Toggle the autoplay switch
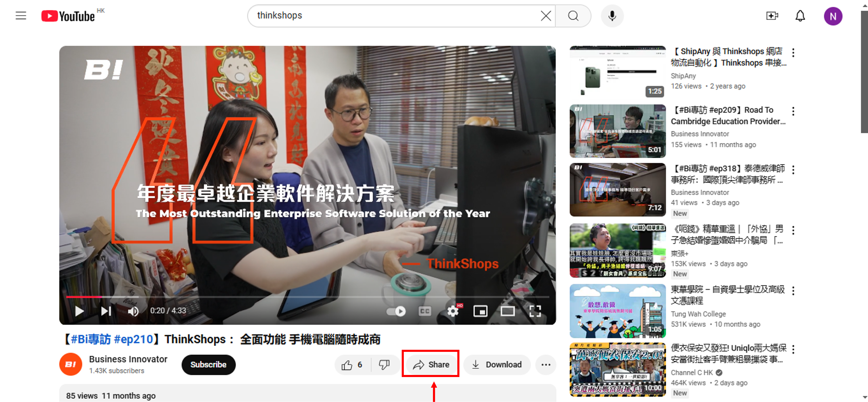Image resolution: width=868 pixels, height=402 pixels. pos(396,311)
